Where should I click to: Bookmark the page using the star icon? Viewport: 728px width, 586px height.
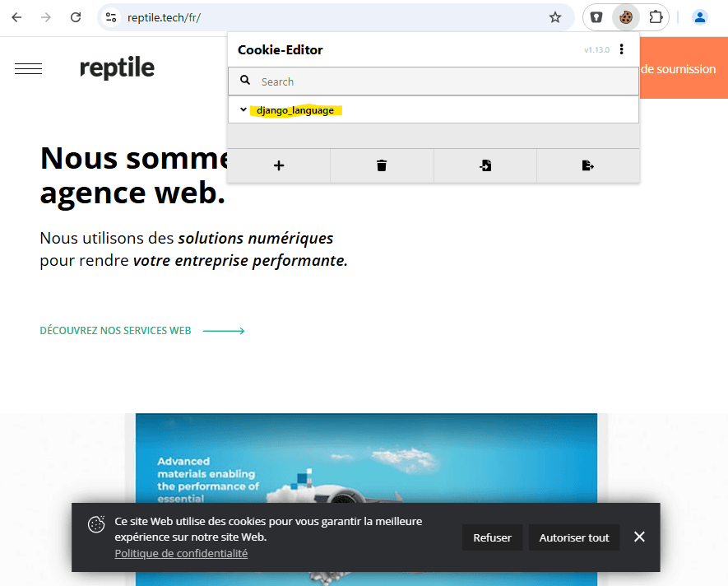point(555,16)
